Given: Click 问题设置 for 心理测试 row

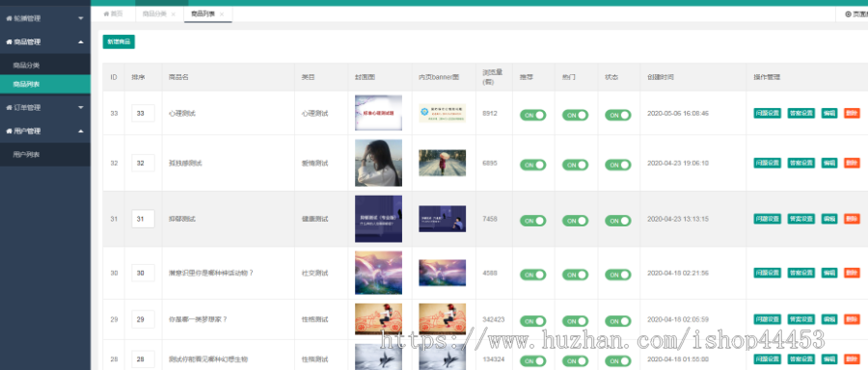Looking at the screenshot, I should 768,113.
